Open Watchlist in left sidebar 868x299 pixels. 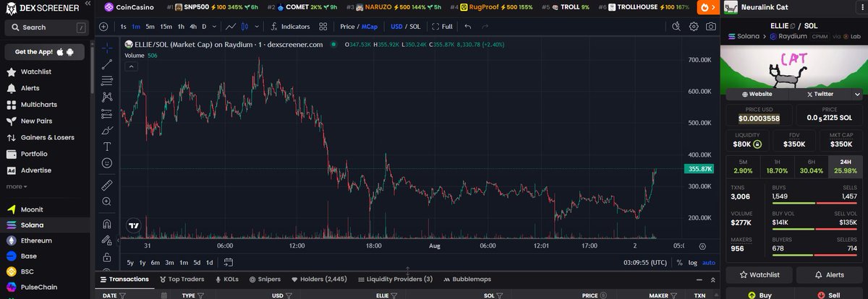click(x=36, y=72)
